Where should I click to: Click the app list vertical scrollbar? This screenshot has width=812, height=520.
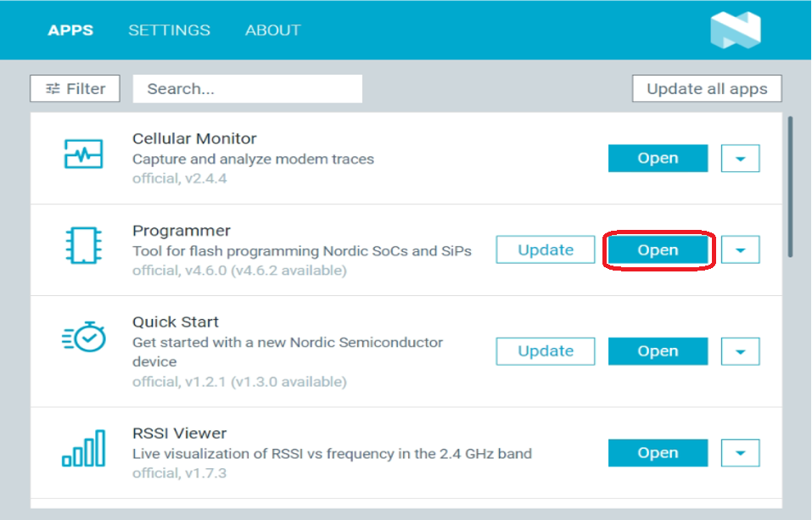pyautogui.click(x=791, y=187)
